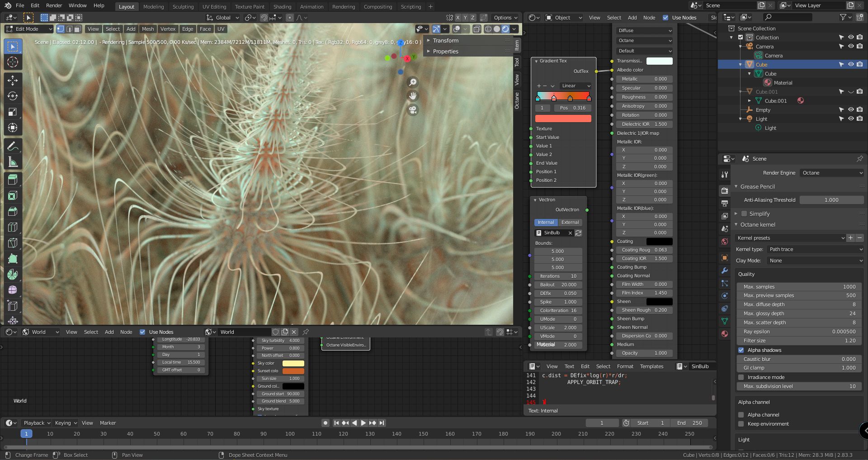Viewport: 868px width, 460px height.
Task: Switch to the Shading workspace tab
Action: [282, 7]
